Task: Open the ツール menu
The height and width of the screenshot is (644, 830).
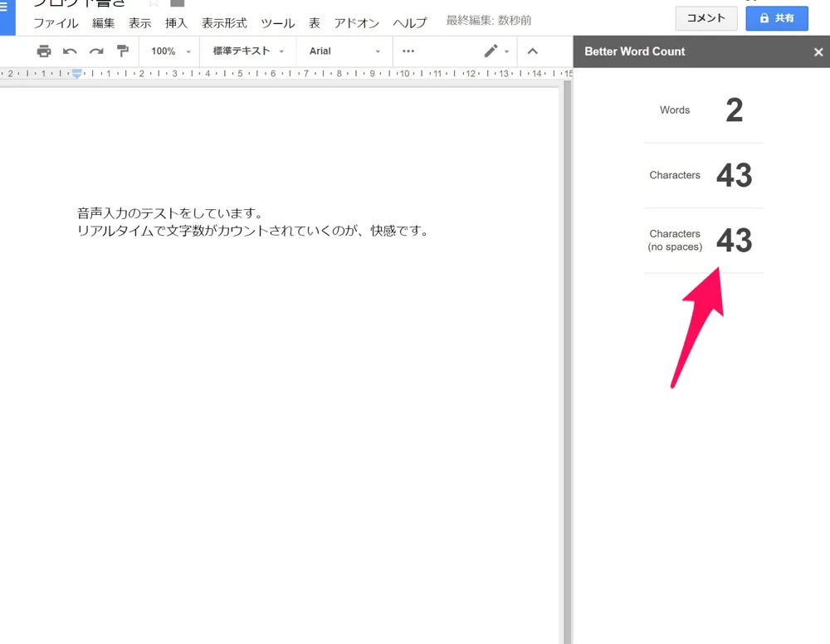Action: tap(277, 23)
